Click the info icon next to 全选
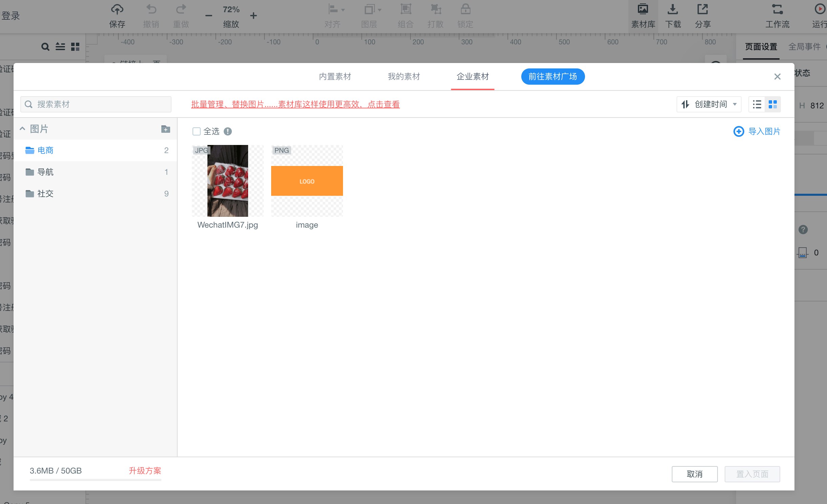The height and width of the screenshot is (504, 827). [228, 131]
